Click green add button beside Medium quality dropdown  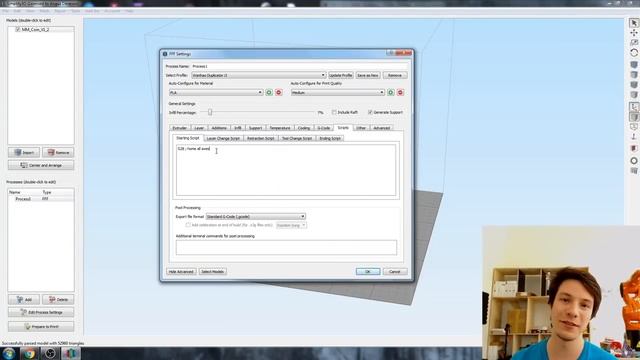[391, 93]
